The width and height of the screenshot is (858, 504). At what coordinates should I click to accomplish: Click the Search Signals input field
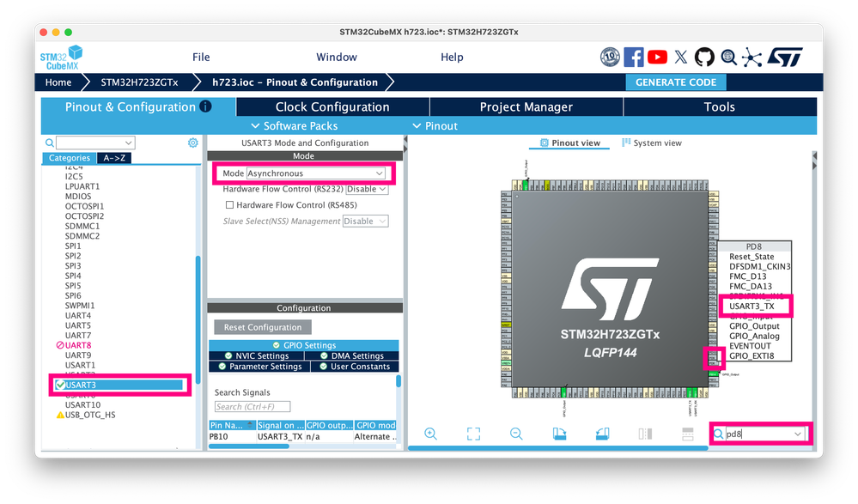tap(253, 407)
